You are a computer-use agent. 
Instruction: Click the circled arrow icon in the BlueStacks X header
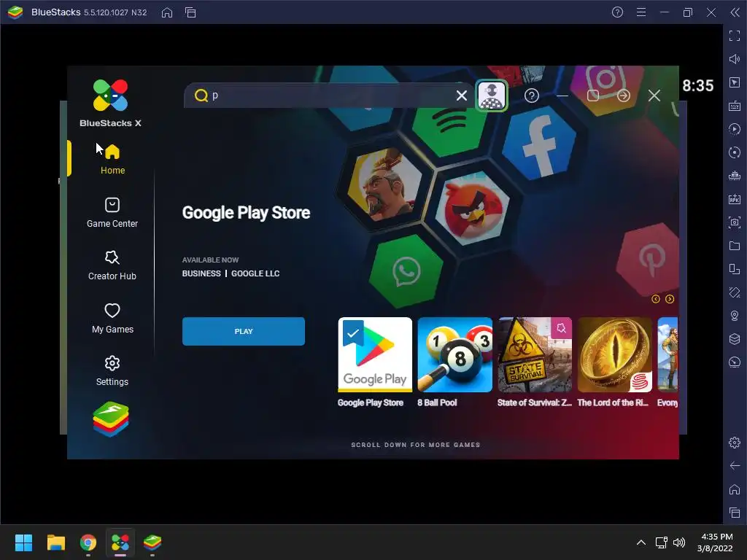[x=624, y=96]
